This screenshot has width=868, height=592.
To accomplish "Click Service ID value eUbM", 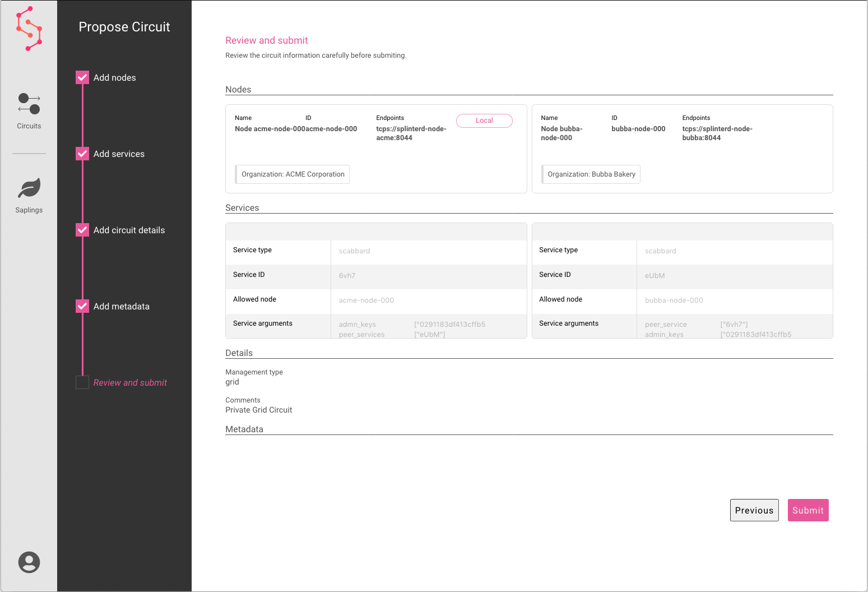I will (x=655, y=276).
